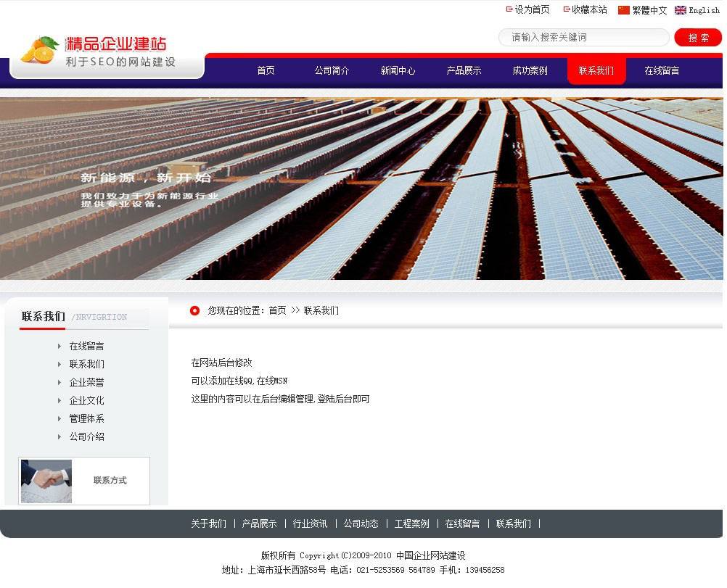Go to 新闻中心 in navigation bar
Image resolution: width=727 pixels, height=588 pixels.
click(x=398, y=71)
